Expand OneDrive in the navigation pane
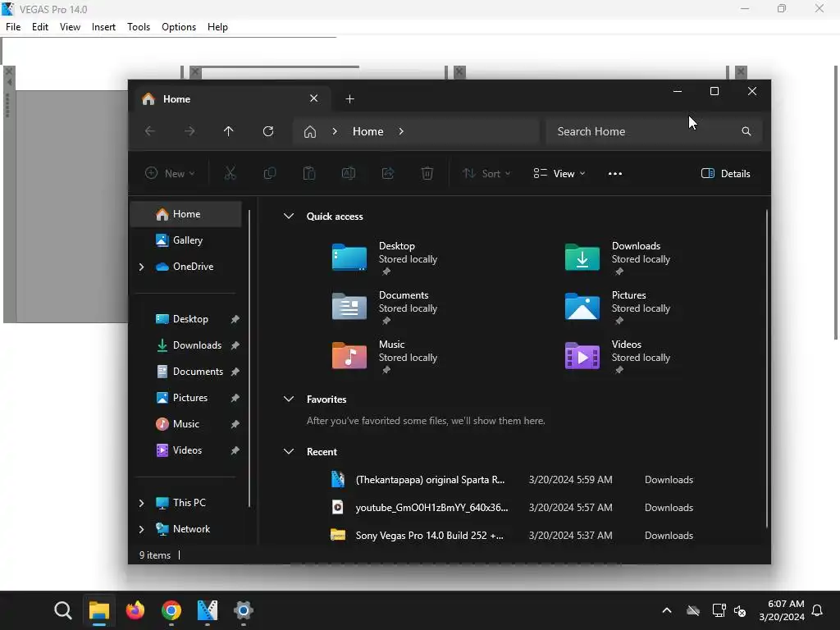 (141, 267)
